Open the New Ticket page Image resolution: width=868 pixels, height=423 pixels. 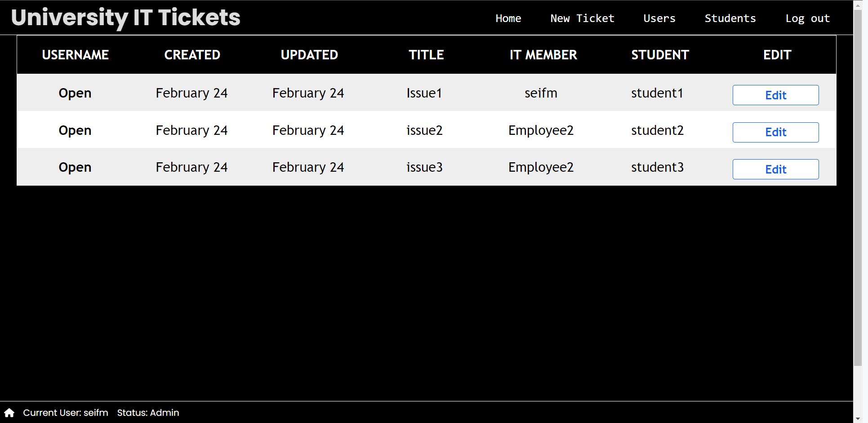tap(582, 18)
